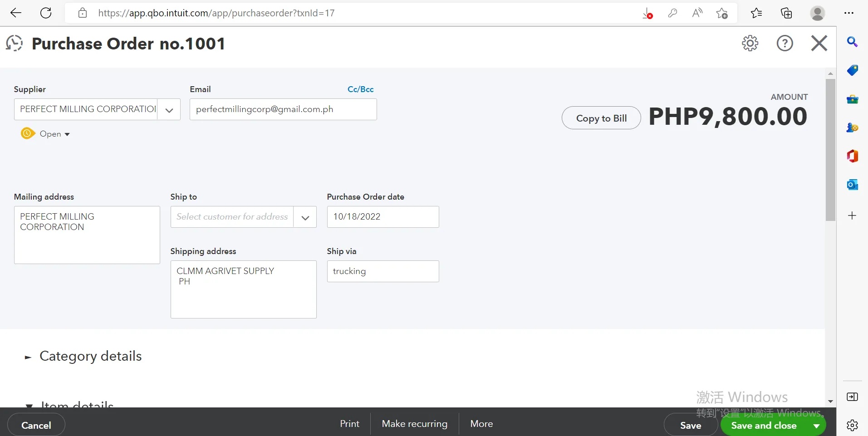This screenshot has width=868, height=436.
Task: Edit the Shipping address box
Action: coord(244,289)
